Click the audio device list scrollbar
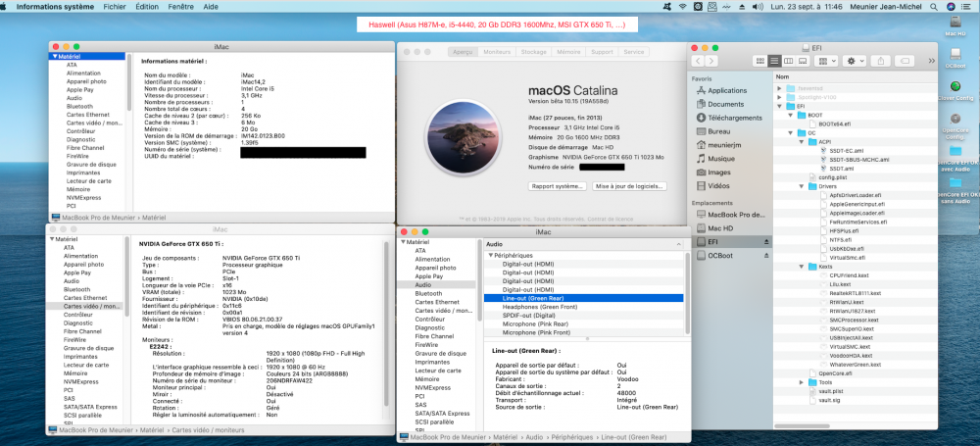The height and width of the screenshot is (446, 980). point(687,293)
